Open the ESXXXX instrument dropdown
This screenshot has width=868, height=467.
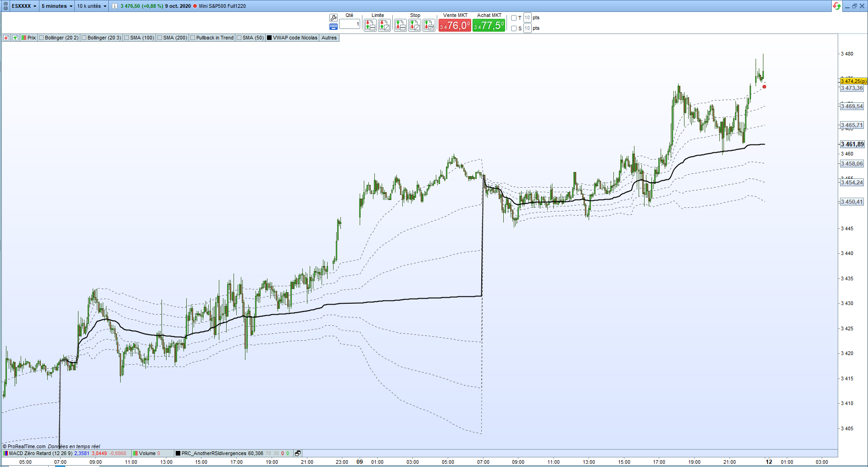pos(24,6)
